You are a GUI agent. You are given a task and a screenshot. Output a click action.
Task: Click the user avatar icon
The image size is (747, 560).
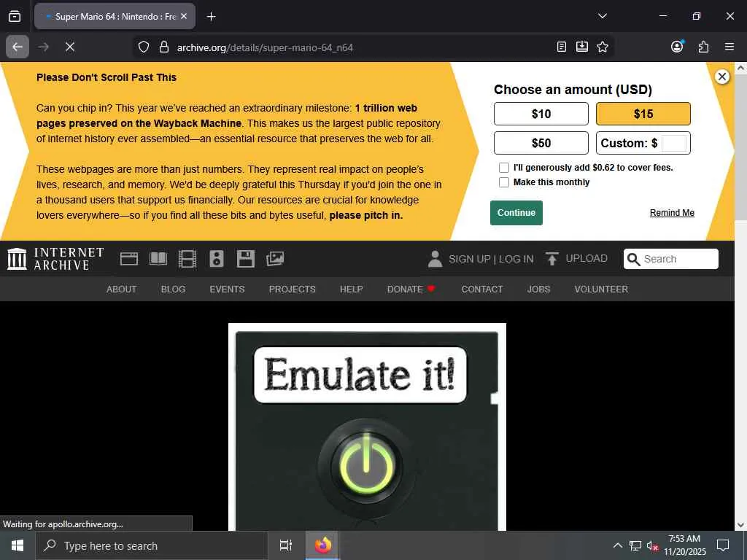tap(435, 259)
